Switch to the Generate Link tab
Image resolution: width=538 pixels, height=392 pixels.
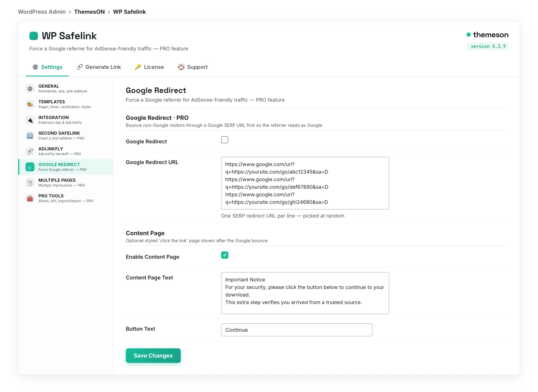click(x=99, y=67)
